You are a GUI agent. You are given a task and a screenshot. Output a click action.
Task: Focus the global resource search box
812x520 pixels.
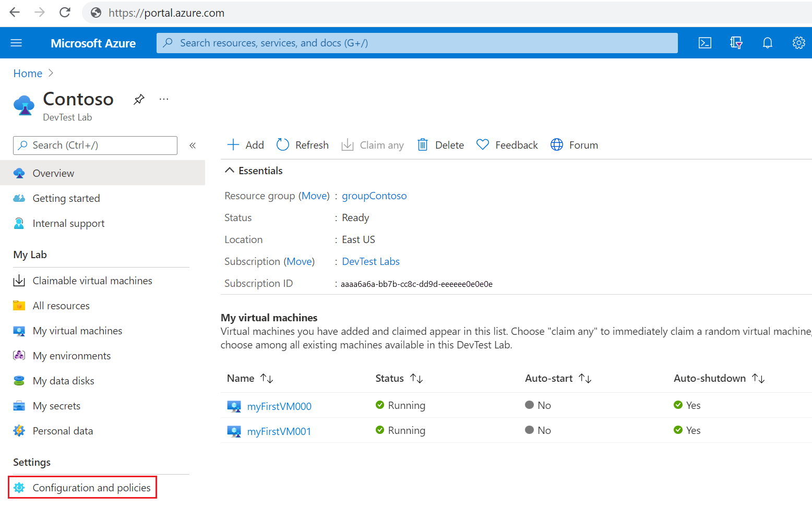417,43
